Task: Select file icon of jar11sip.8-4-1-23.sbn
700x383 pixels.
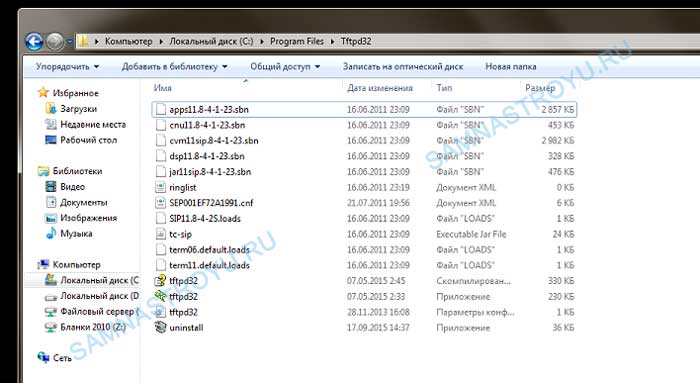Action: pos(161,172)
